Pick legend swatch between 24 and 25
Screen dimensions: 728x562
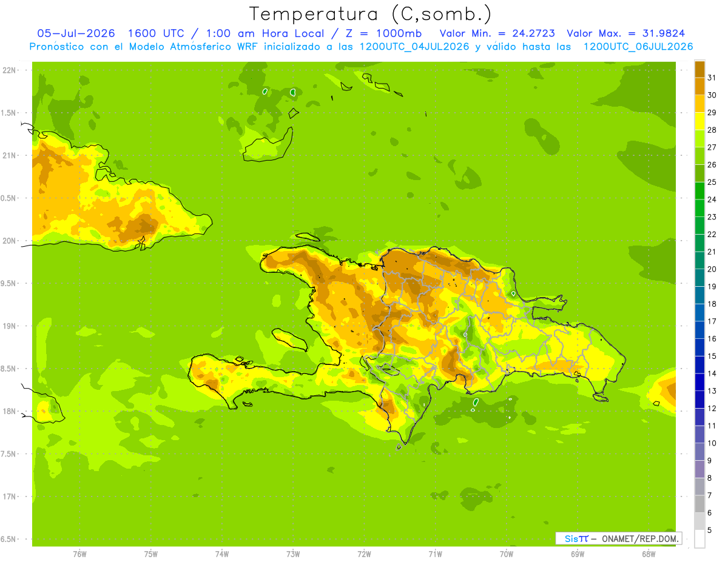[x=700, y=191]
